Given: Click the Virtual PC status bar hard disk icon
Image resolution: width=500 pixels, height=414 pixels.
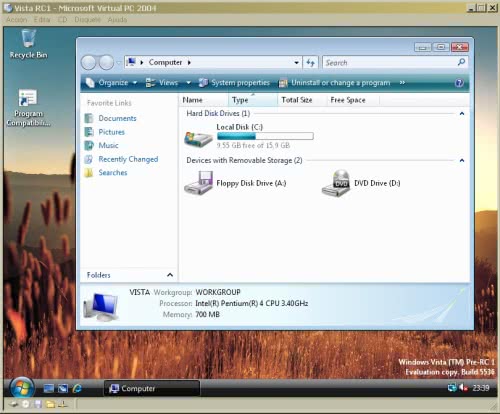Looking at the screenshot, I should (14, 404).
